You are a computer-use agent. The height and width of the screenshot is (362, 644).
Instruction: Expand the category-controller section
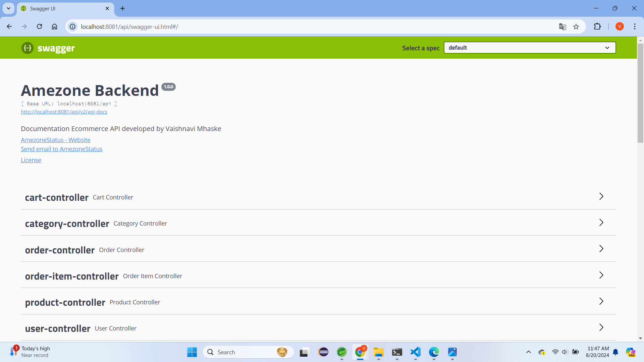(x=67, y=224)
